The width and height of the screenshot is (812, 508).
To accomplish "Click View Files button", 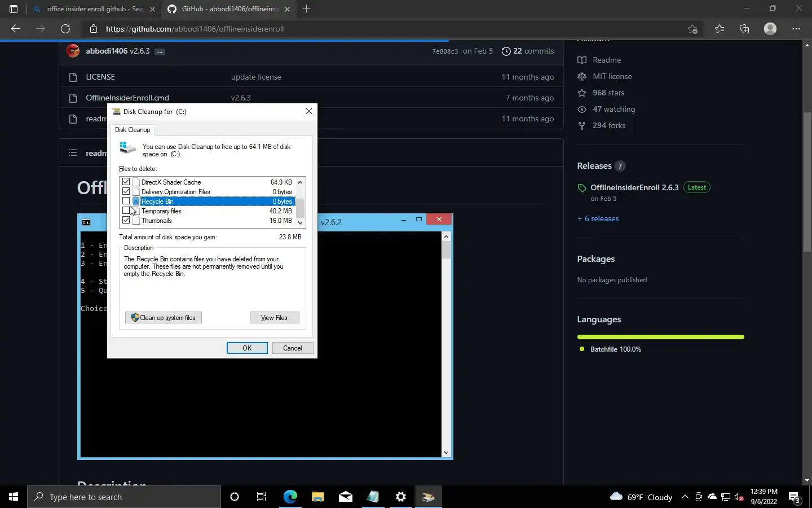I will (x=274, y=318).
